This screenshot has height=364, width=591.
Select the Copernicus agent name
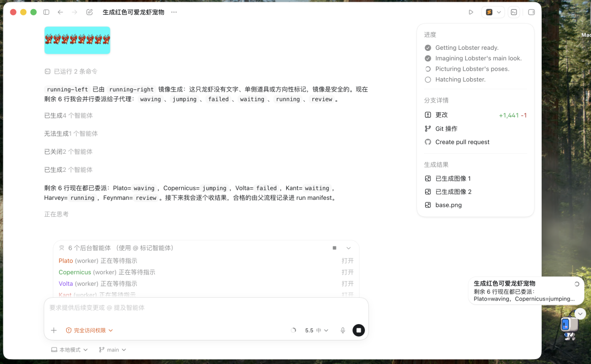[x=74, y=272]
